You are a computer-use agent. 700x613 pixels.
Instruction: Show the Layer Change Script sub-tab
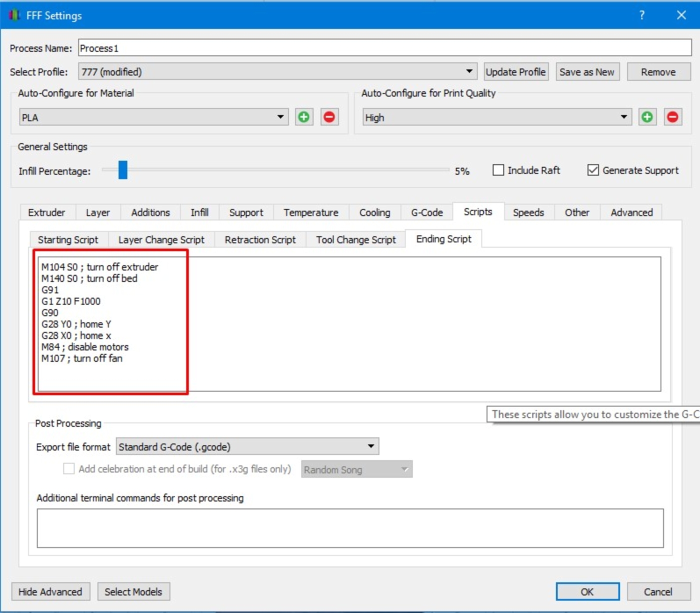(x=161, y=240)
